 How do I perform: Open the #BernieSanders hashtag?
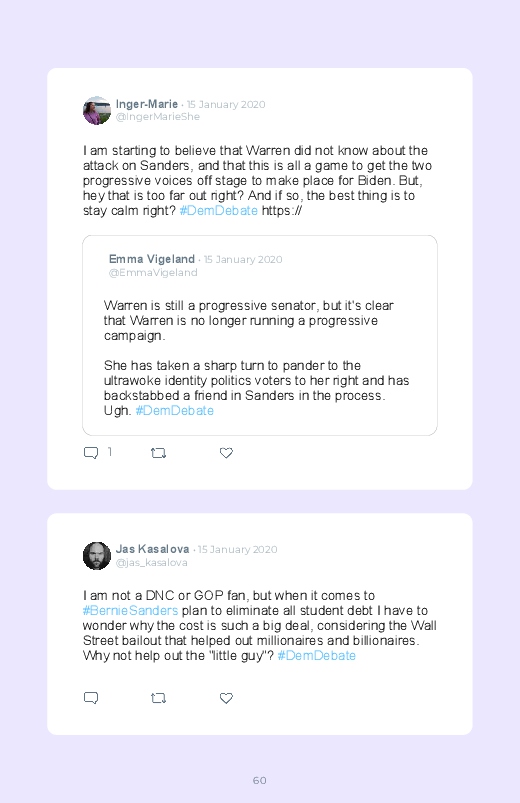pyautogui.click(x=130, y=610)
